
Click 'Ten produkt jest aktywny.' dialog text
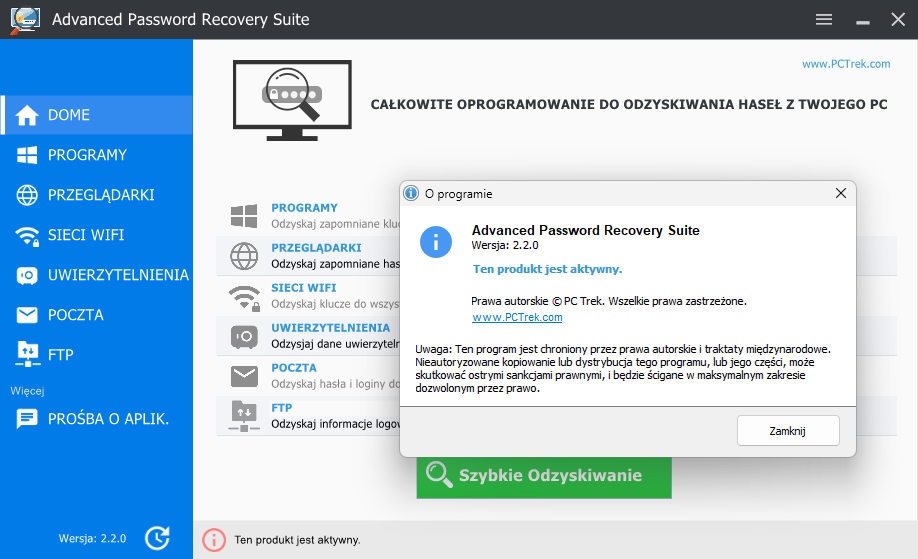tap(547, 269)
